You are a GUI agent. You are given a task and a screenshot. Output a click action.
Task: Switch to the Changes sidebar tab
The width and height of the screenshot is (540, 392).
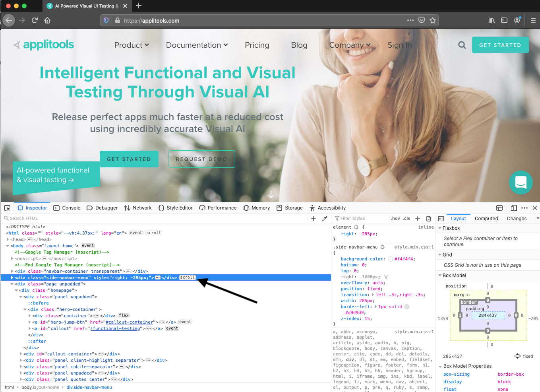tap(517, 219)
